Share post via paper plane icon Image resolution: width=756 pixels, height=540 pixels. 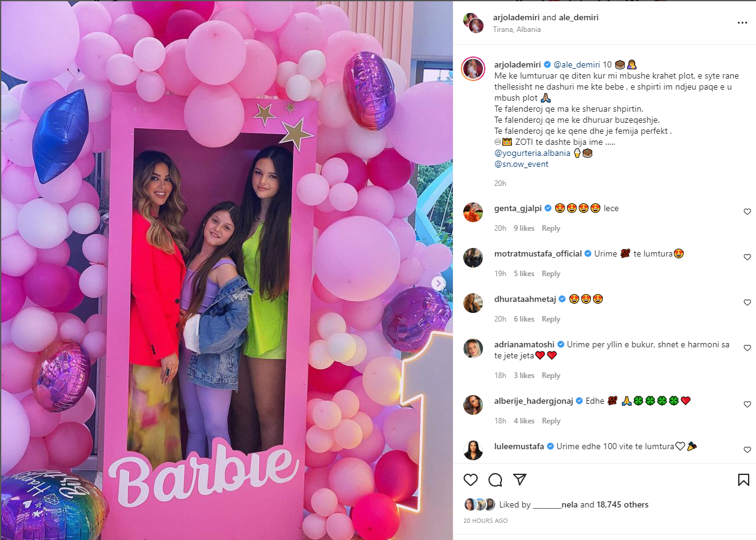(x=520, y=480)
